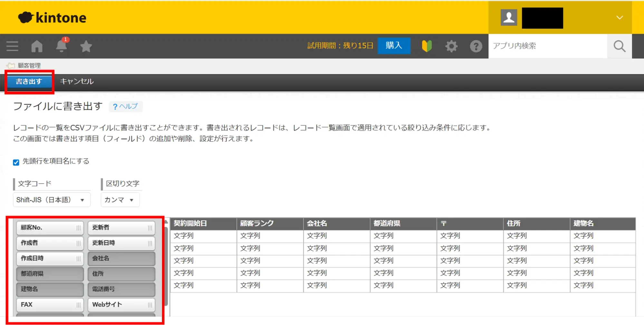This screenshot has height=325, width=644.
Task: Open settings gear icon
Action: point(451,46)
